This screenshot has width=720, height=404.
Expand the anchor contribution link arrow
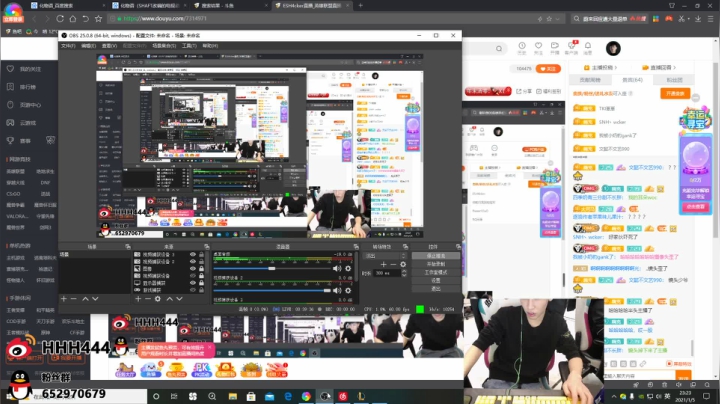(x=615, y=67)
